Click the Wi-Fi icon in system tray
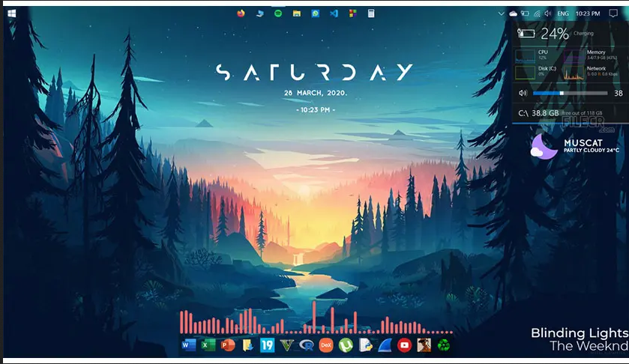The height and width of the screenshot is (364, 629). [x=537, y=13]
